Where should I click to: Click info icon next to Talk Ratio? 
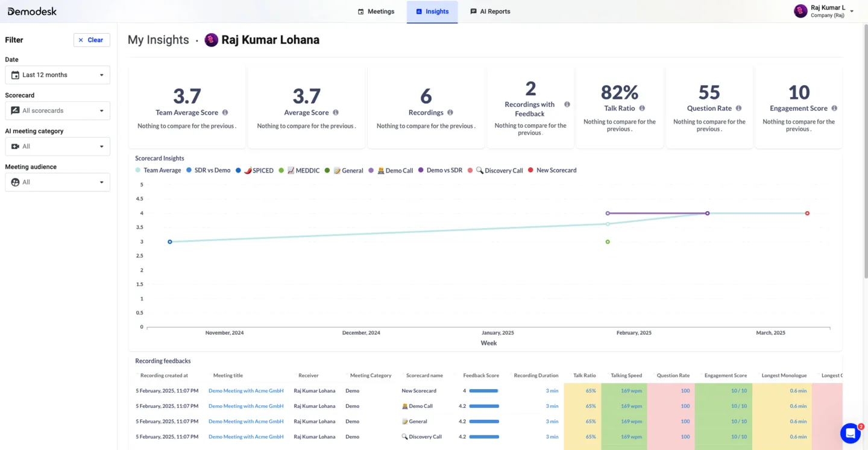[x=642, y=108]
